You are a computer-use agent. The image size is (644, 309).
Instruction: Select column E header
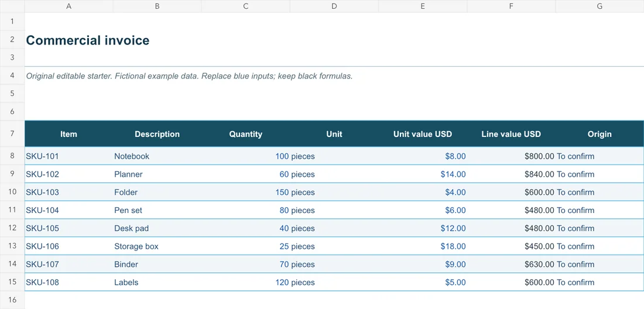423,6
